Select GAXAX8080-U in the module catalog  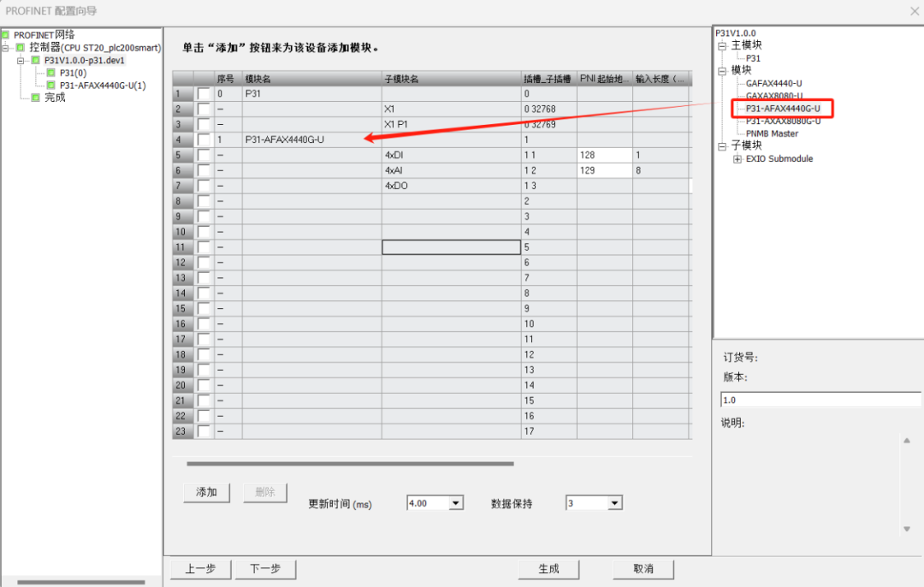(773, 96)
